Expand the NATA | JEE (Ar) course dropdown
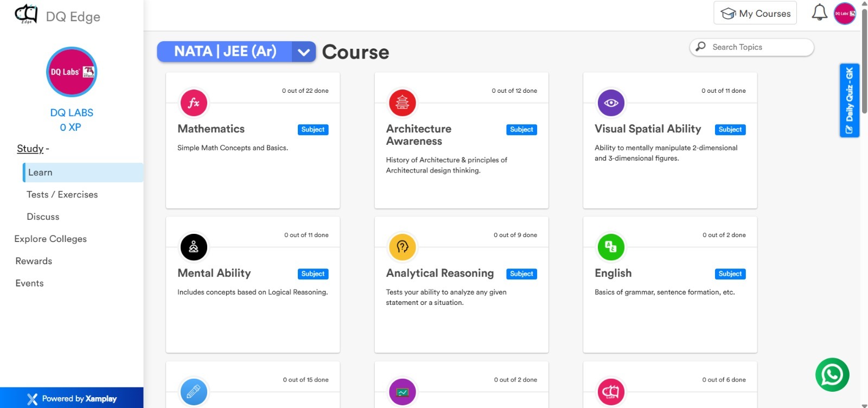This screenshot has width=868, height=408. 304,52
